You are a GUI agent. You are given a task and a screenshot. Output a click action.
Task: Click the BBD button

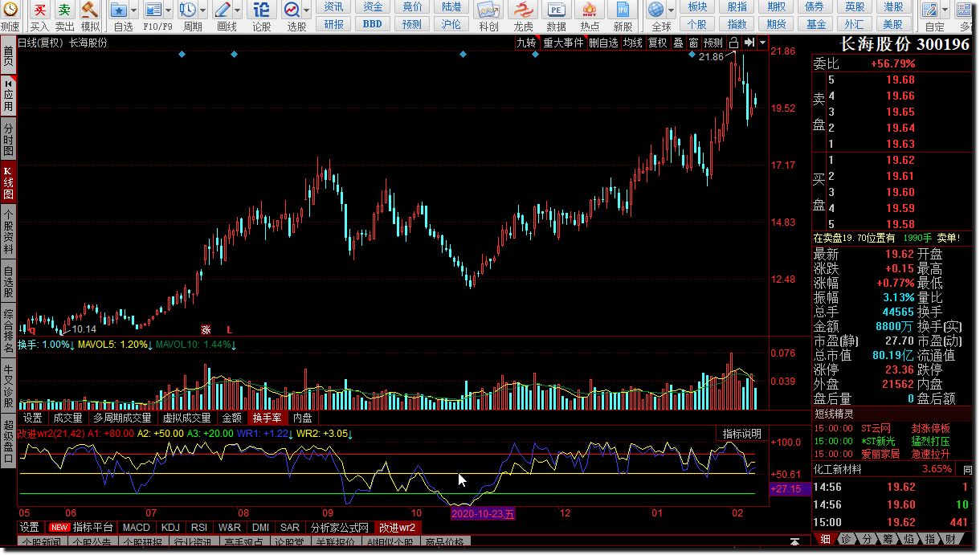[x=373, y=24]
